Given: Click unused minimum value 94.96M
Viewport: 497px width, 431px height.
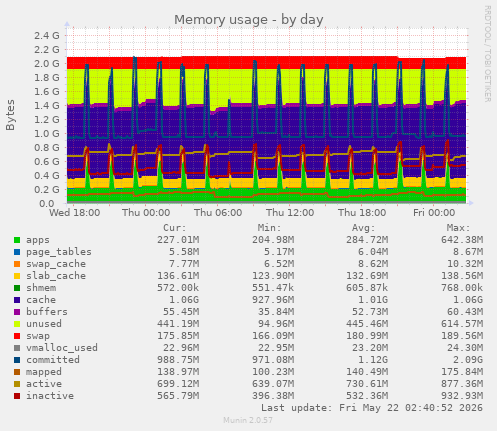Looking at the screenshot, I should [x=276, y=324].
